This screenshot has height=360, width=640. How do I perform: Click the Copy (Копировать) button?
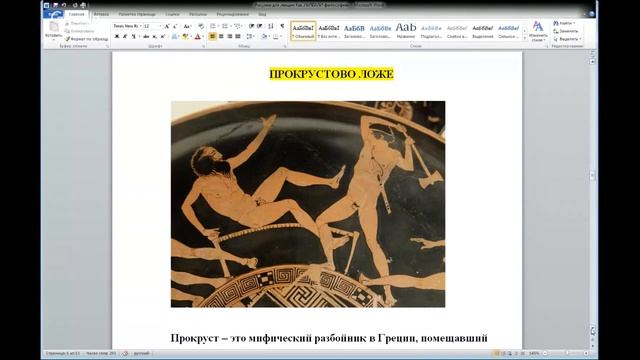click(80, 31)
